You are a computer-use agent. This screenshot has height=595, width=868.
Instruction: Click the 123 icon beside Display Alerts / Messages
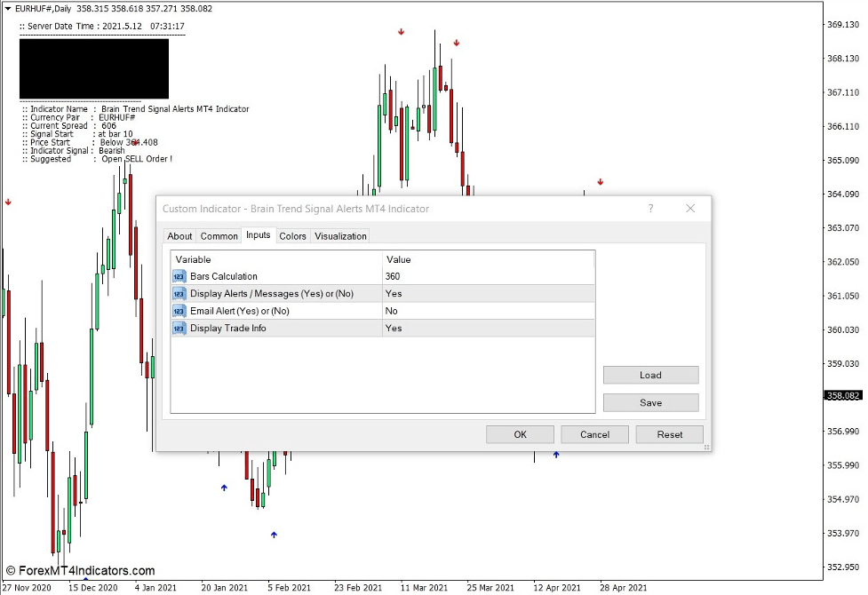(179, 293)
